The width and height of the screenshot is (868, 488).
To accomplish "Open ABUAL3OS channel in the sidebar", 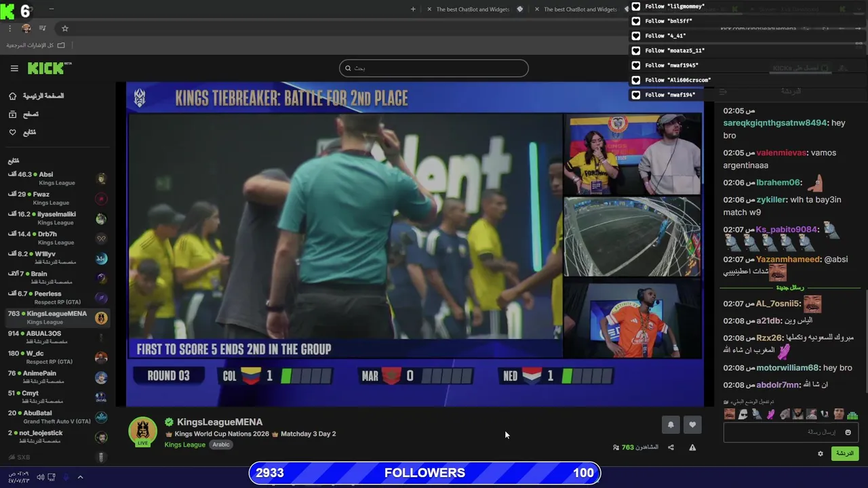I will (x=58, y=338).
